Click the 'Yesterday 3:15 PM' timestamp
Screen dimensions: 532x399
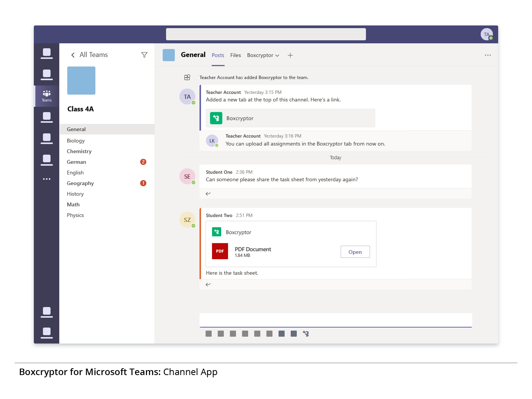pos(263,92)
